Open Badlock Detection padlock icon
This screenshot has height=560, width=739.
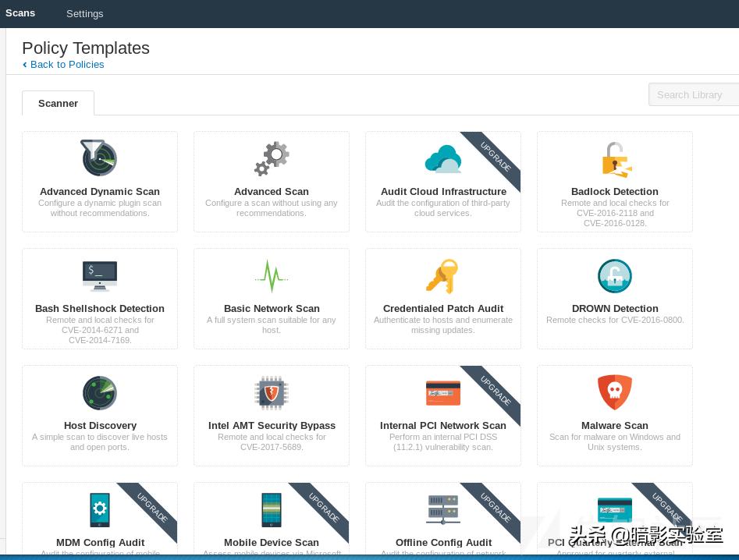coord(615,159)
